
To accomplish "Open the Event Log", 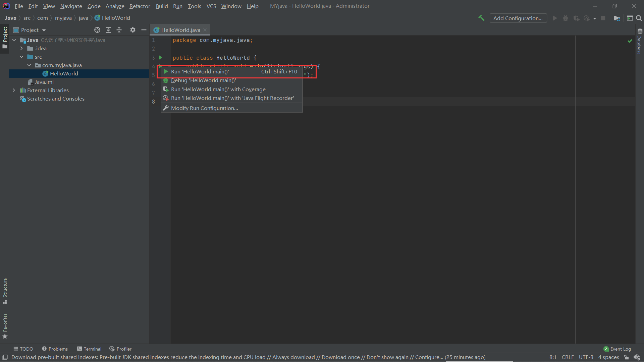I will point(617,349).
